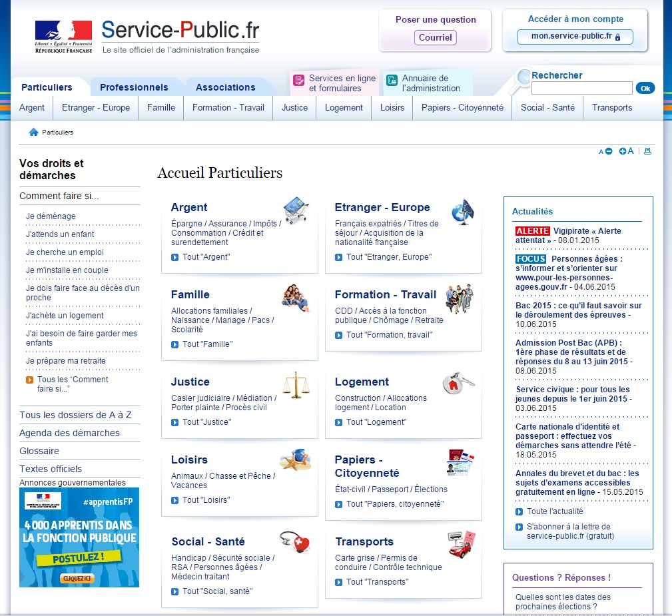This screenshot has height=616, width=672.
Task: Open the "Je déménage" link
Action: click(x=51, y=216)
